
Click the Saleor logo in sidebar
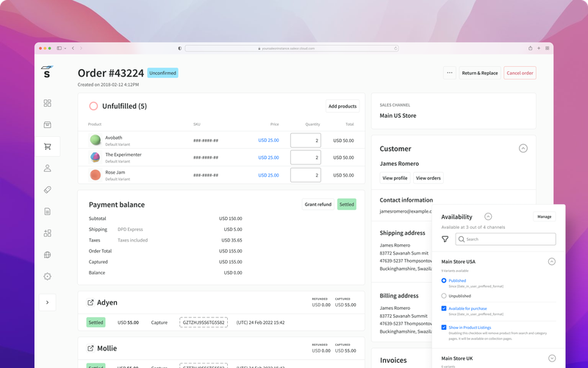(x=47, y=71)
